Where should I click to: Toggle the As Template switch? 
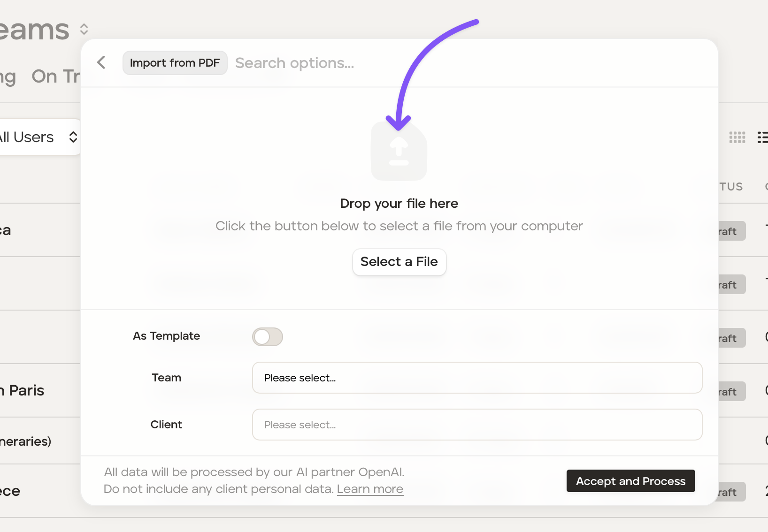tap(268, 337)
